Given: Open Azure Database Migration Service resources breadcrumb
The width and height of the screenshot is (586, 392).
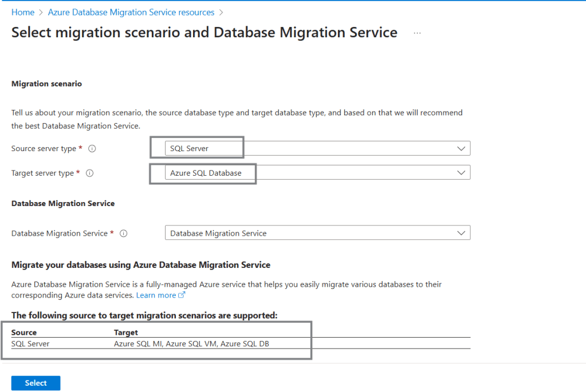Looking at the screenshot, I should point(131,12).
